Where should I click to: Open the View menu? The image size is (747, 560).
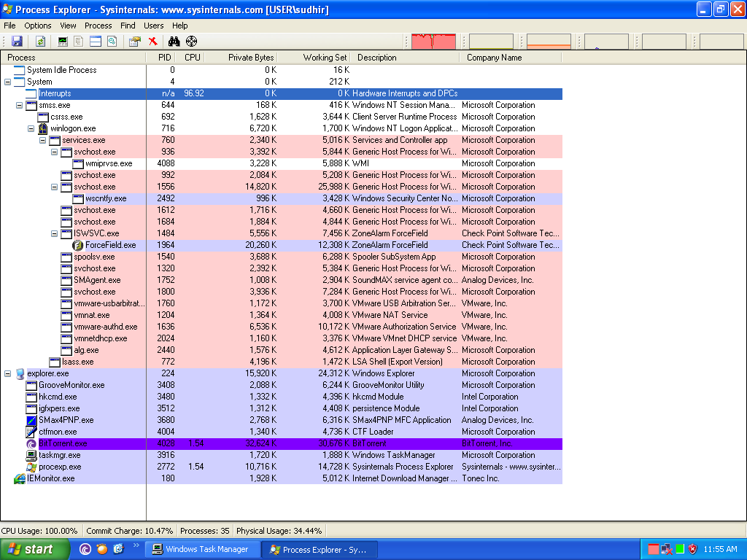click(x=68, y=26)
